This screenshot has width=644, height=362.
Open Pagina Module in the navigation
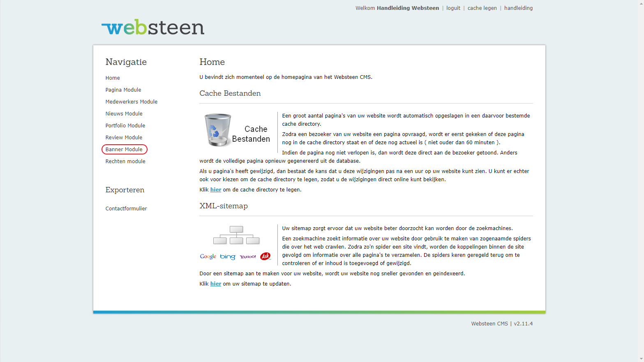(x=123, y=90)
